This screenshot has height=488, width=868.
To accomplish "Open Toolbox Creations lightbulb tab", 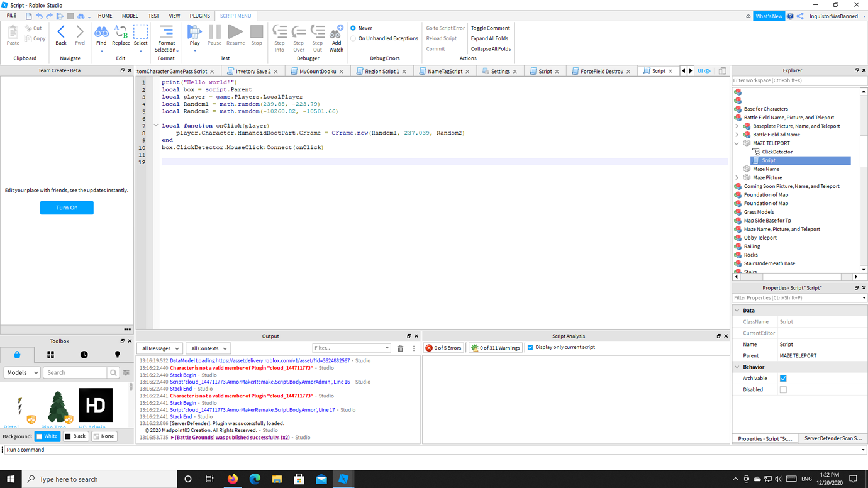I will pos(117,355).
